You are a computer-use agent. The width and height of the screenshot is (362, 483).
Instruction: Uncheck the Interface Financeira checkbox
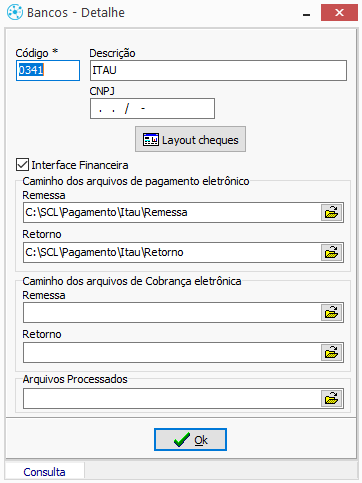22,165
